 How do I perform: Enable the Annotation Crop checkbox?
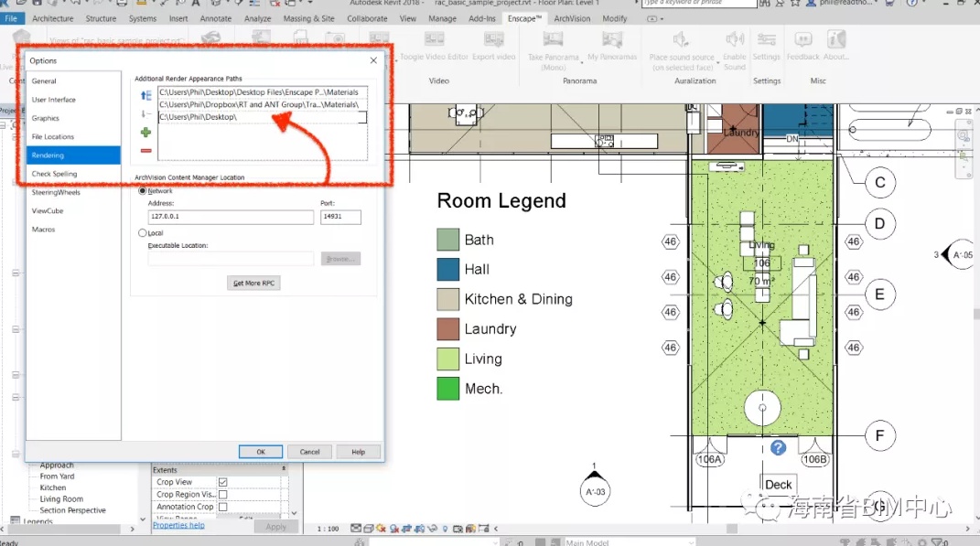[x=222, y=507]
